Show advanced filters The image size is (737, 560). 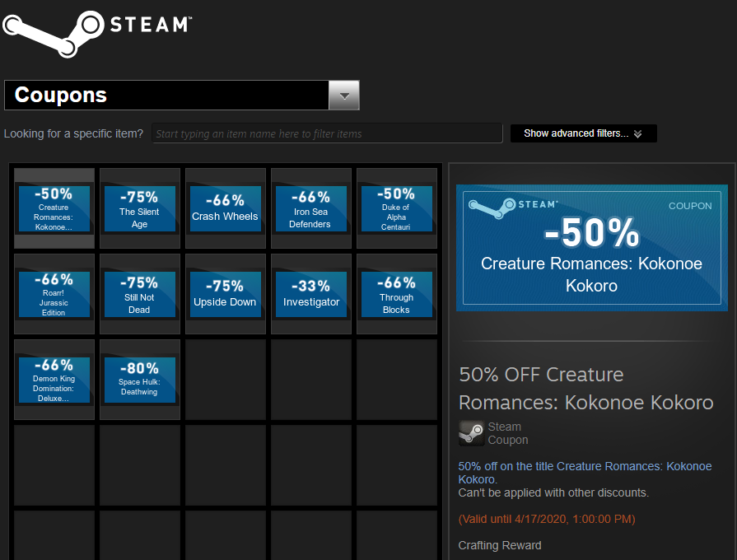[x=583, y=133]
